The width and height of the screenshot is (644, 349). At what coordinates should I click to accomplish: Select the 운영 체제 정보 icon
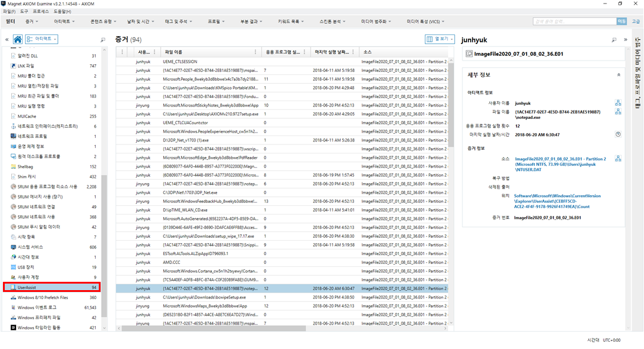coord(13,146)
